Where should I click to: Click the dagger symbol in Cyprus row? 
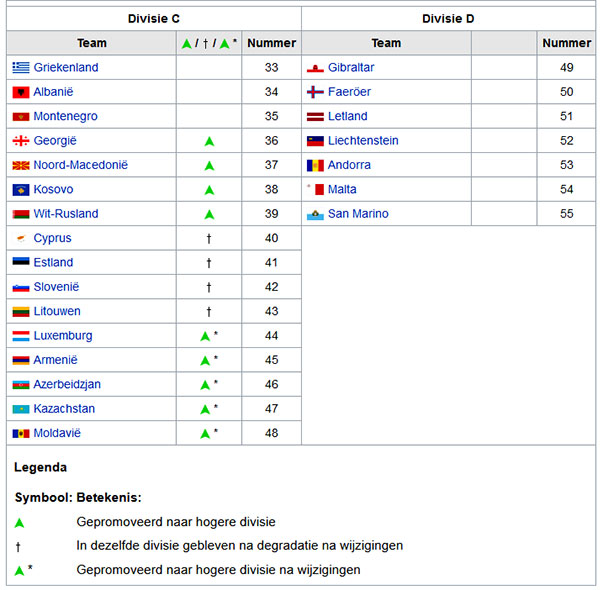click(x=209, y=239)
